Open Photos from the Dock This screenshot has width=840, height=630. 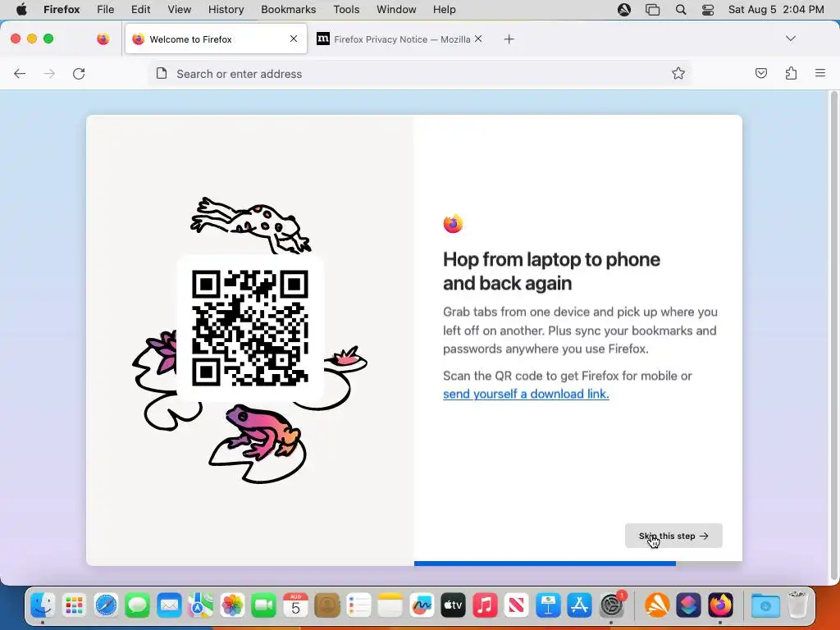tap(232, 605)
